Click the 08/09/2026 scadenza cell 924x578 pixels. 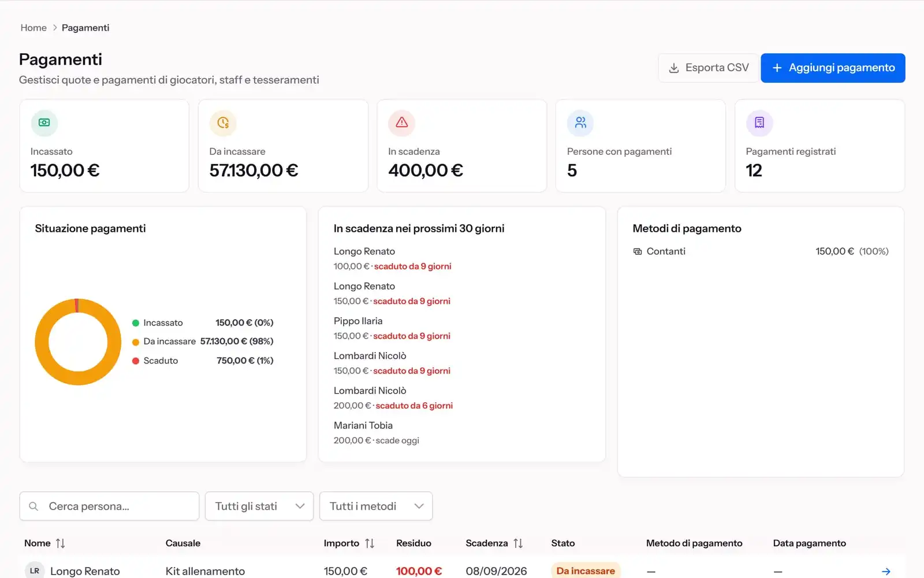pos(496,571)
